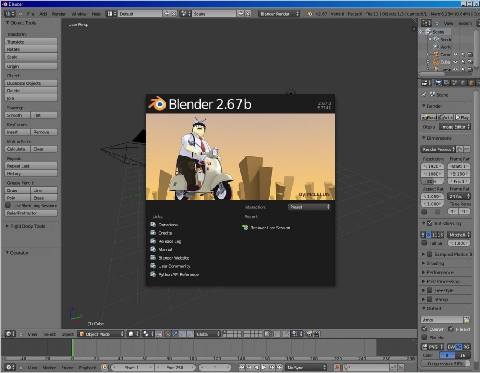Open the Add menu
480x373 pixels.
(x=43, y=14)
